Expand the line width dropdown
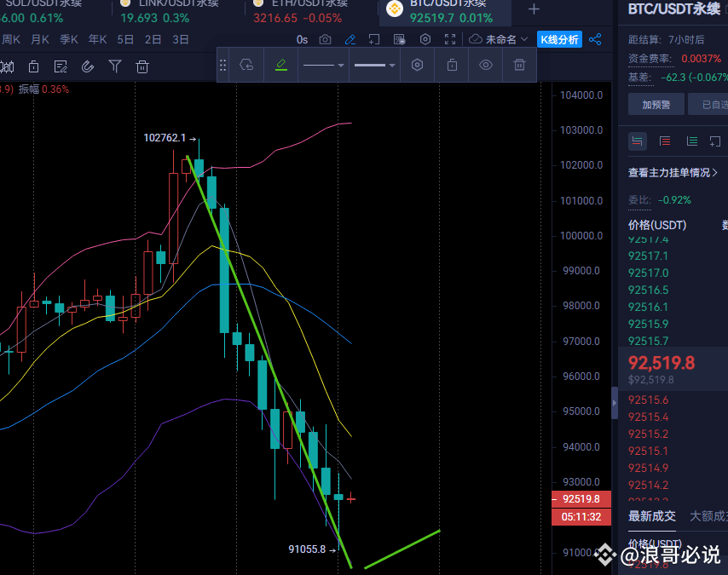Image resolution: width=728 pixels, height=575 pixels. (377, 65)
